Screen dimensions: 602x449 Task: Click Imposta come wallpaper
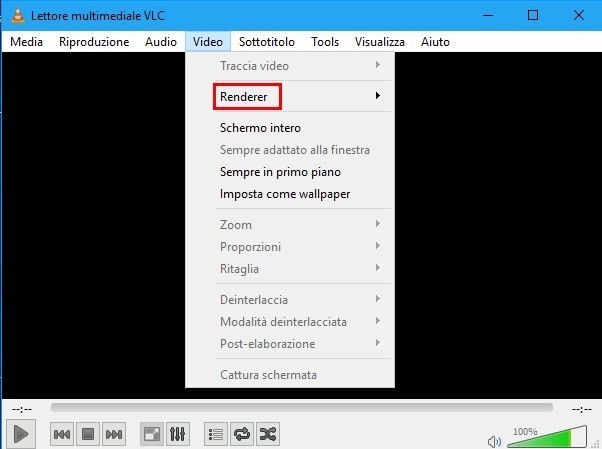coord(284,194)
